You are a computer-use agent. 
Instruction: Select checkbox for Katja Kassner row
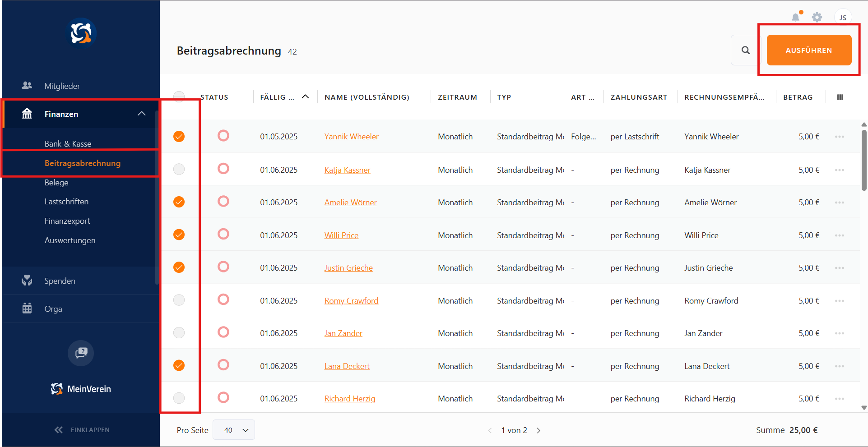179,169
